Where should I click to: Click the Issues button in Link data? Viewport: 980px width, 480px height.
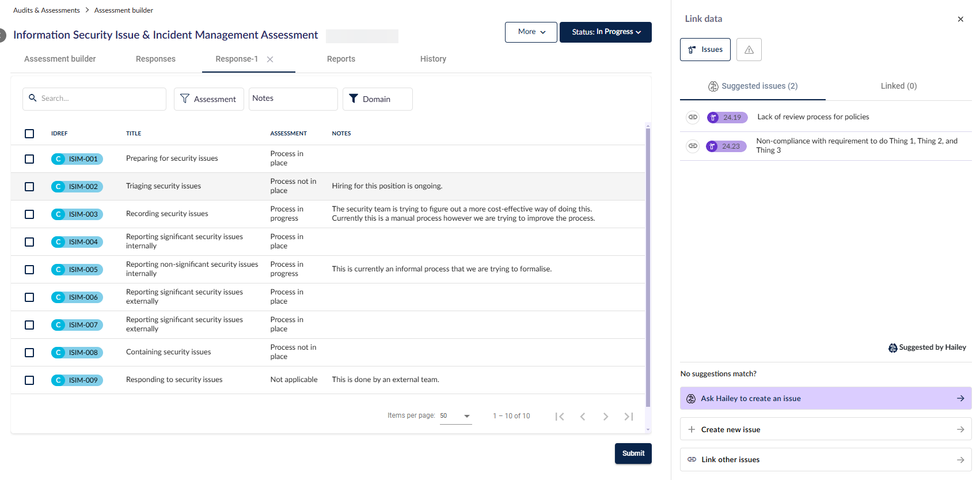(705, 50)
